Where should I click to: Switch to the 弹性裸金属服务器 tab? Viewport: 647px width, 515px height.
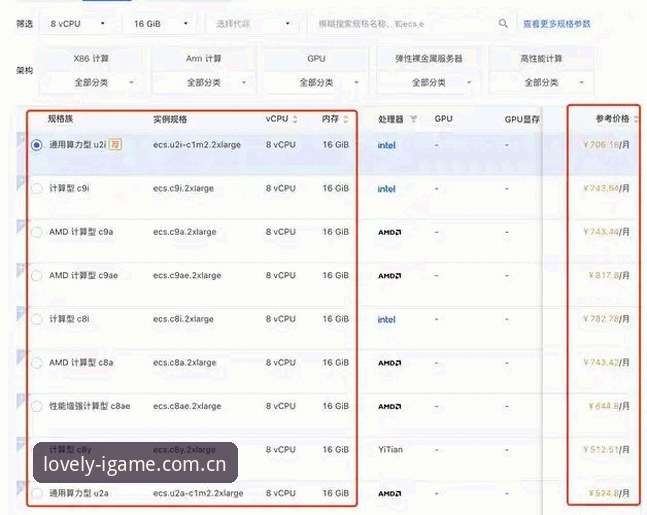pyautogui.click(x=429, y=59)
